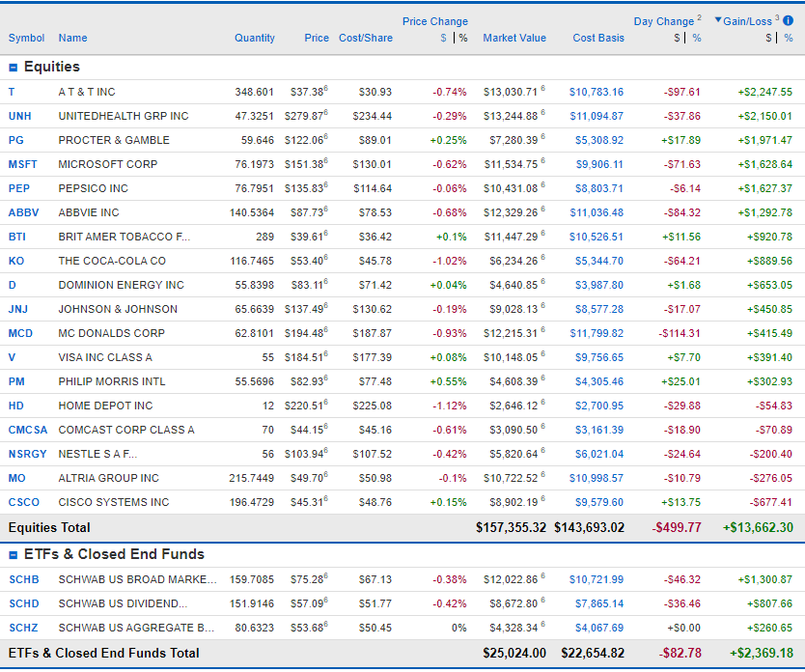Viewport: 805px width, 672px height.
Task: View Cisco cost basis $9,579.60
Action: point(599,503)
